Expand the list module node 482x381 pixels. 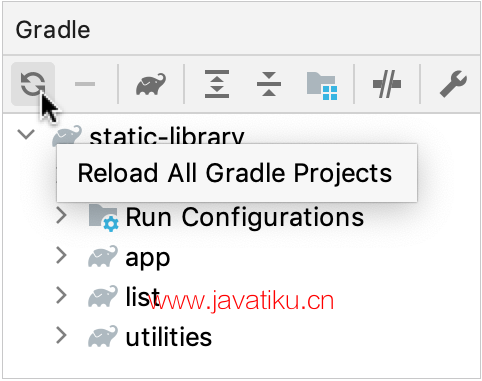click(62, 295)
